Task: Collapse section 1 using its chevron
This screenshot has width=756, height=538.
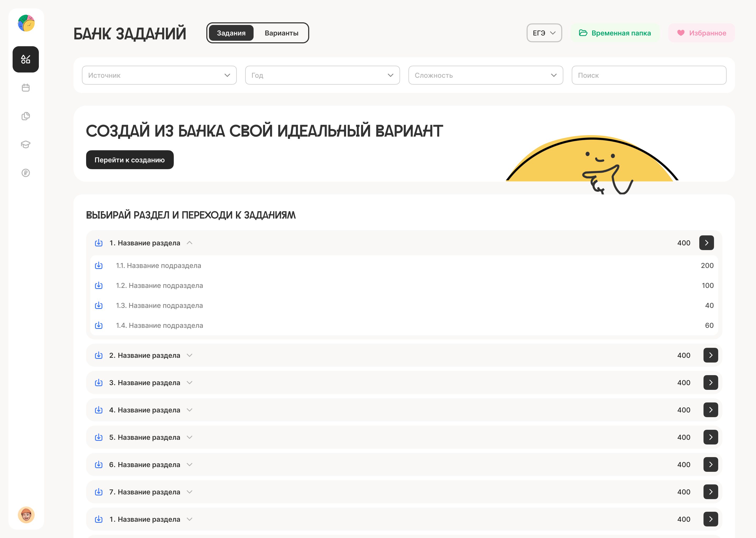Action: [x=189, y=243]
